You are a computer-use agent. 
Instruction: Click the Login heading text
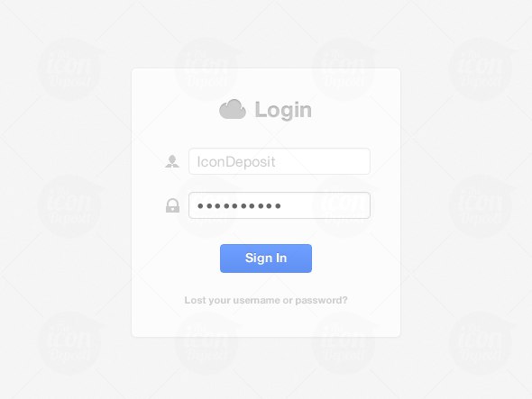pyautogui.click(x=283, y=110)
